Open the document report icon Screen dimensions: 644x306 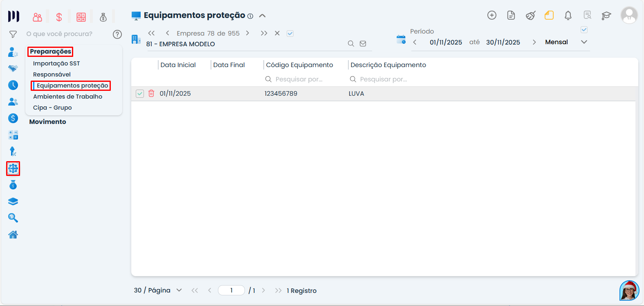point(511,15)
